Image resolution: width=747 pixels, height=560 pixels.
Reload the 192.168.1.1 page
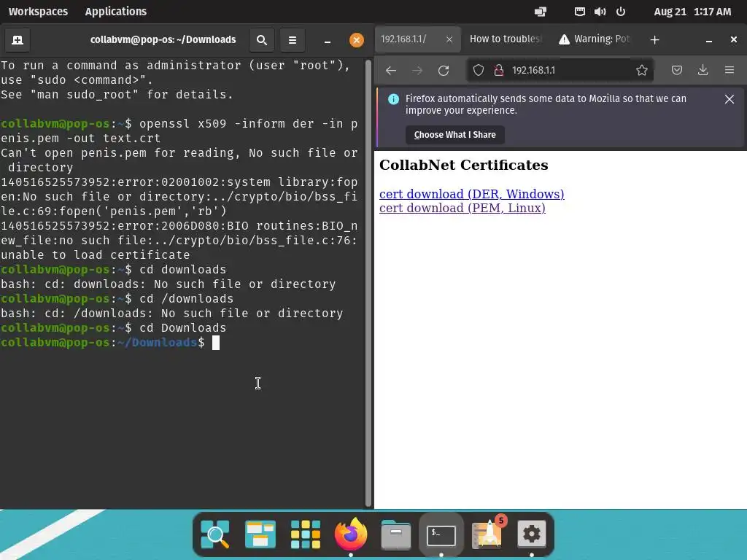[x=444, y=71]
